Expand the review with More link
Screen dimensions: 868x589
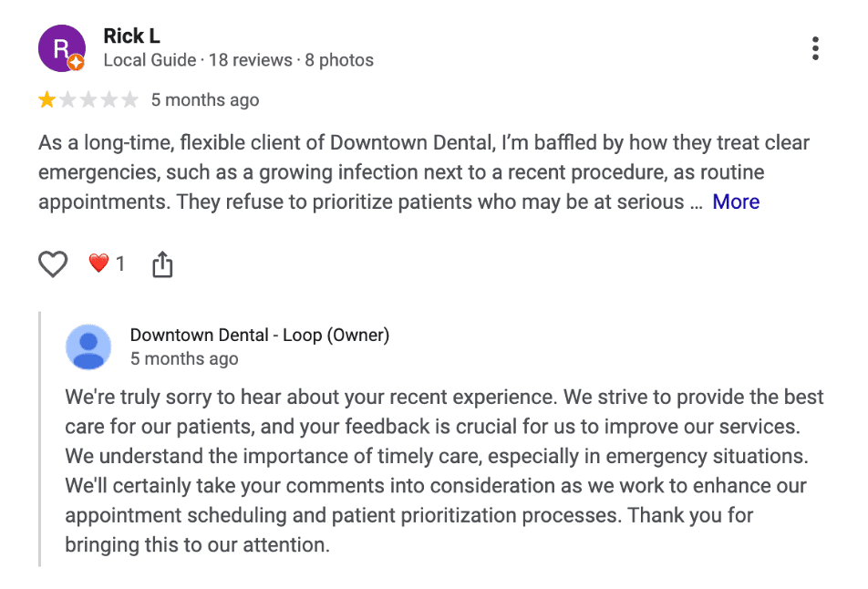point(736,201)
